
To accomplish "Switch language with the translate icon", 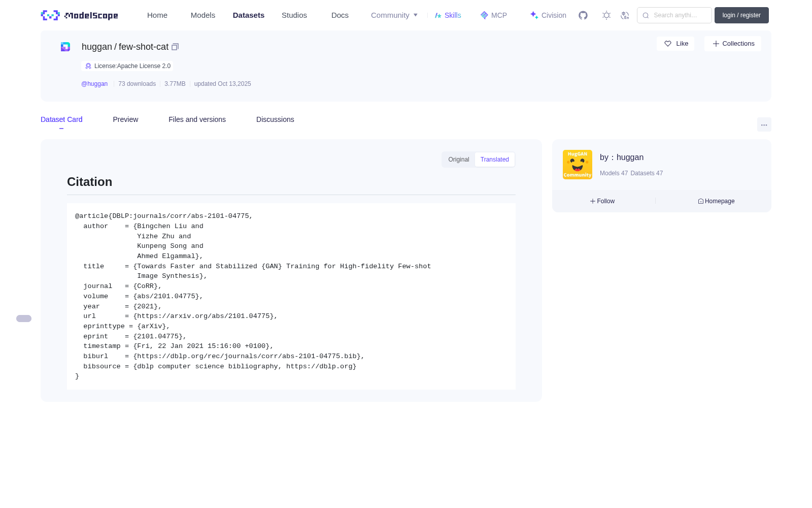I will click(x=625, y=15).
